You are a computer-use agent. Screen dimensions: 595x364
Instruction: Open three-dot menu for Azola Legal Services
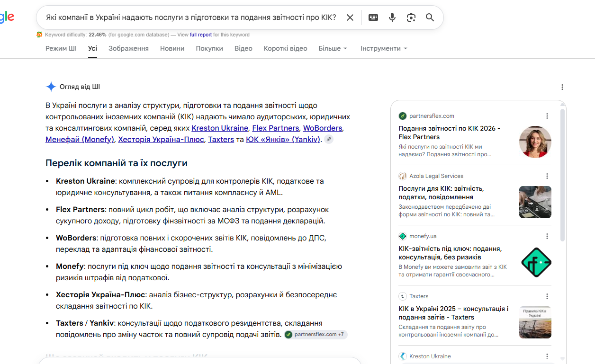coord(547,176)
